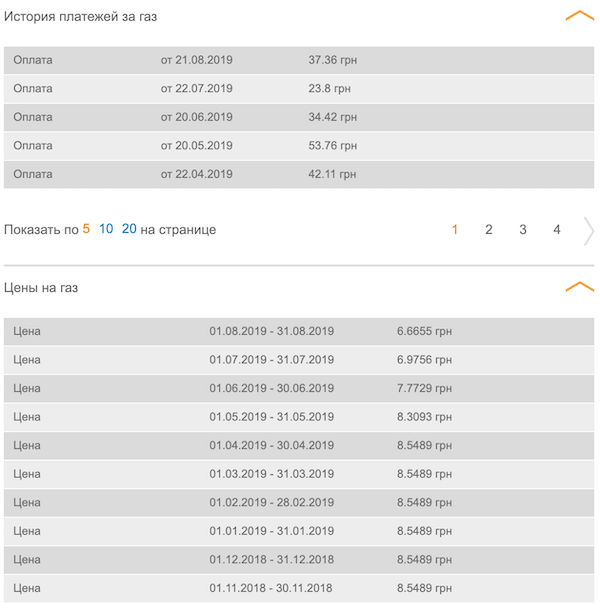Show 10 entries per page

point(106,229)
